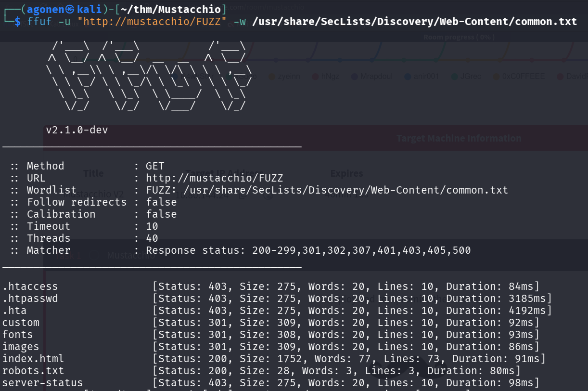
Task: Click the dollar sign prompt symbol
Action: 17,22
